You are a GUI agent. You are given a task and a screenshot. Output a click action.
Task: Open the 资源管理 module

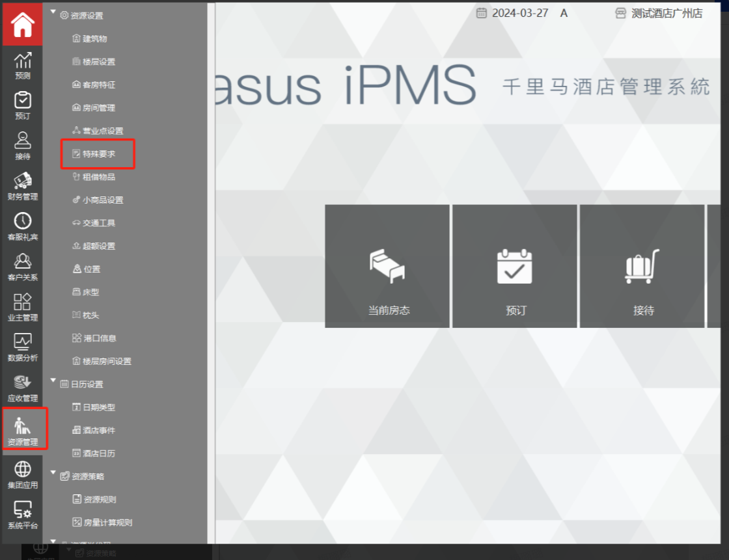23,431
